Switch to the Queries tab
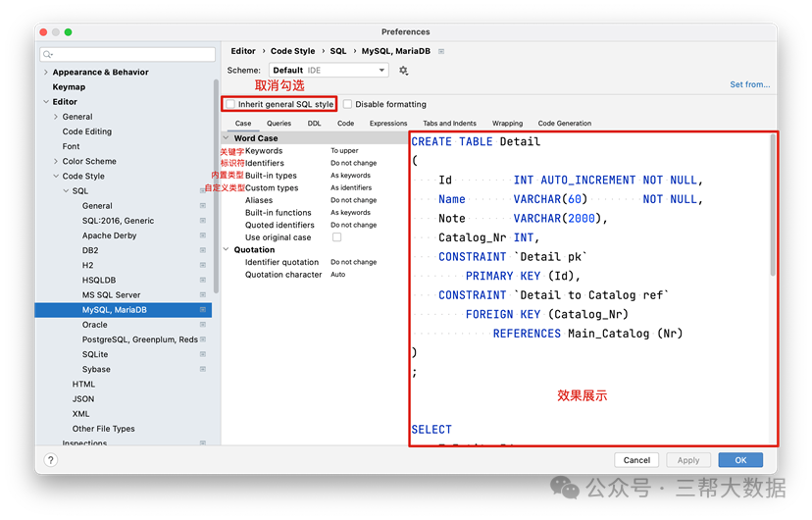The image size is (812, 520). [279, 124]
